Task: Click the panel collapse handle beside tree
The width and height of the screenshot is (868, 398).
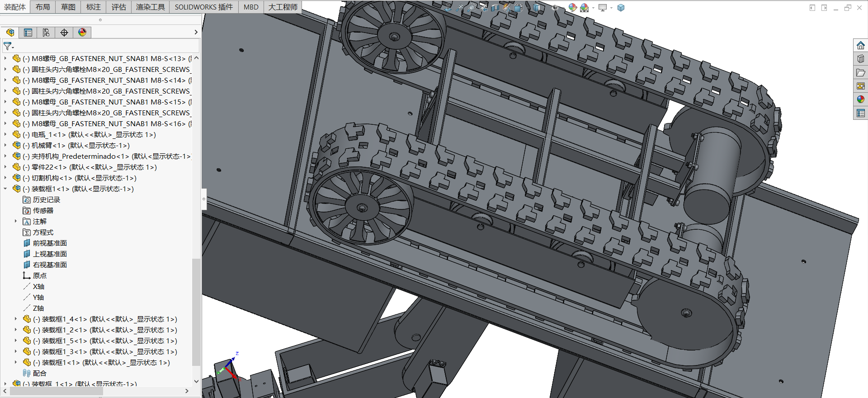Action: click(x=204, y=199)
